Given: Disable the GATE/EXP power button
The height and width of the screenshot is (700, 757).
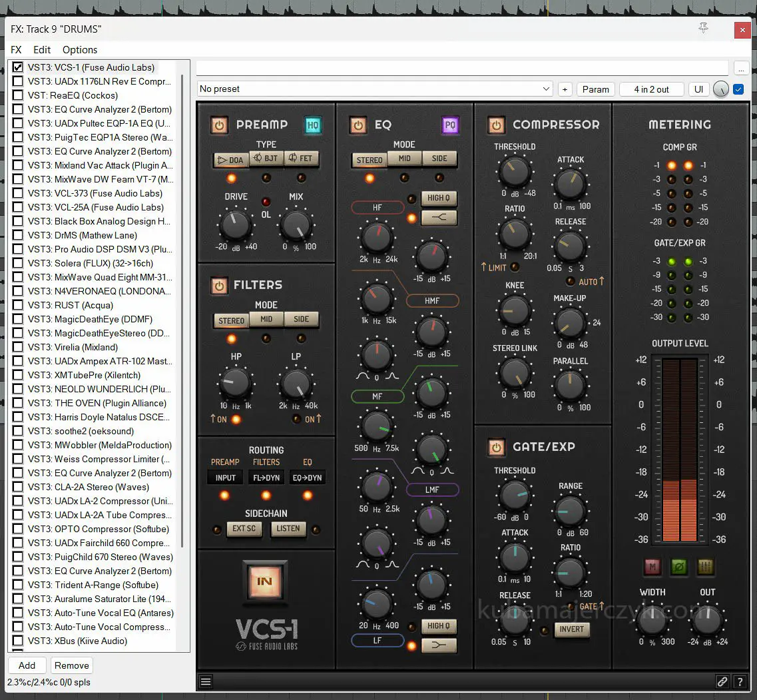Looking at the screenshot, I should [496, 447].
